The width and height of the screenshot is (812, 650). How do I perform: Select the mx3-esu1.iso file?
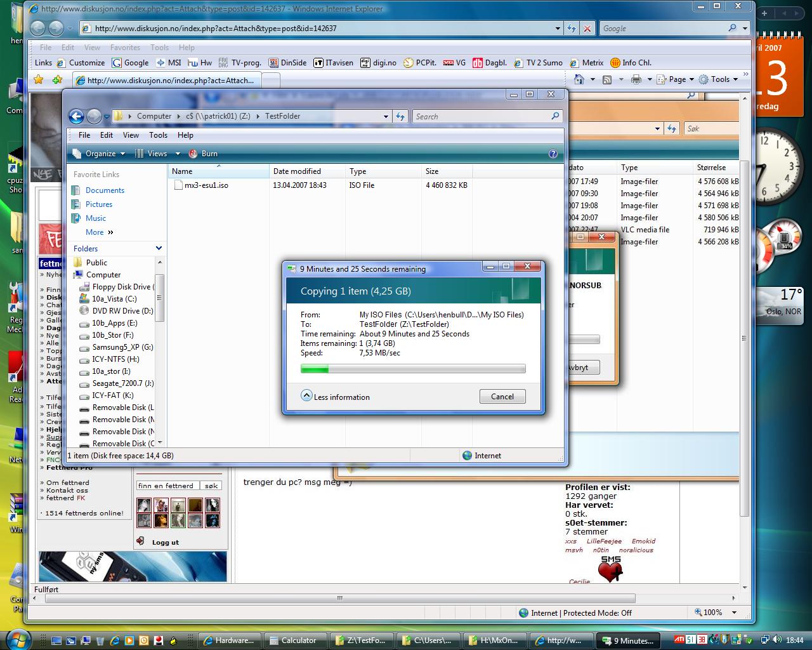(206, 185)
